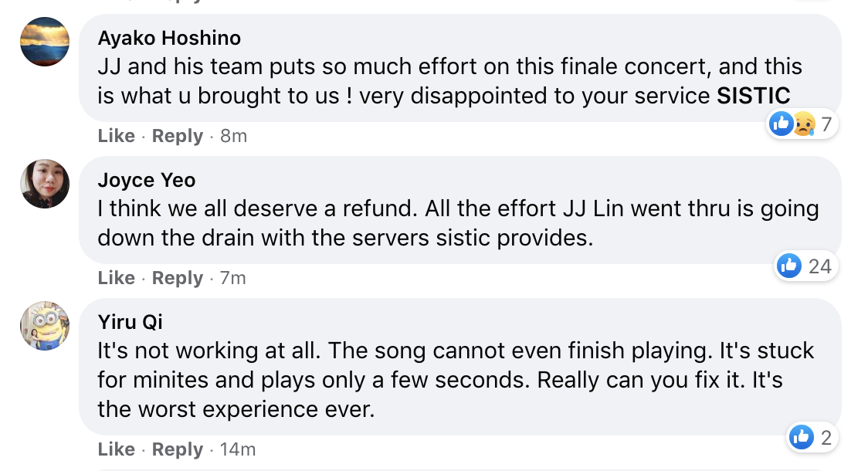Click the sad face reaction on Ayako's comment
The height and width of the screenshot is (471, 868).
click(x=804, y=124)
